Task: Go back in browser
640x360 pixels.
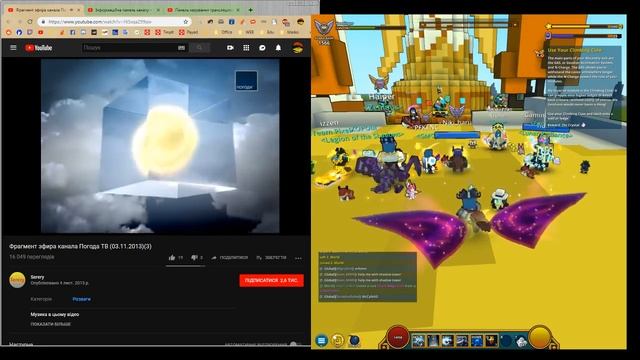Action: [x=9, y=22]
